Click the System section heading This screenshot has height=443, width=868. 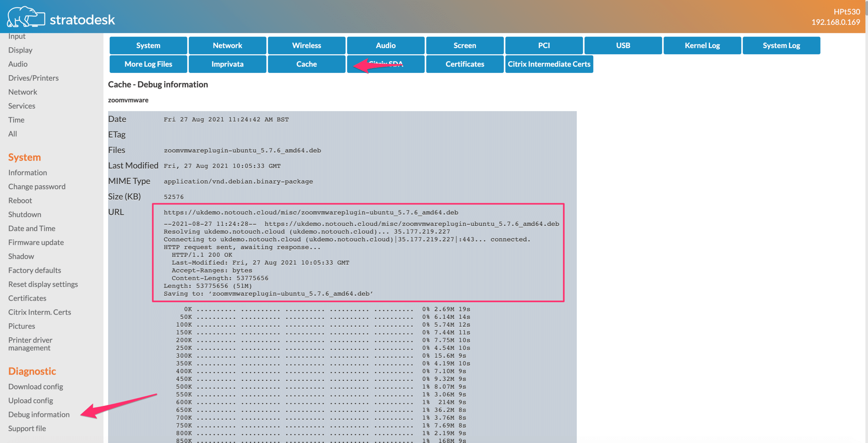click(24, 157)
